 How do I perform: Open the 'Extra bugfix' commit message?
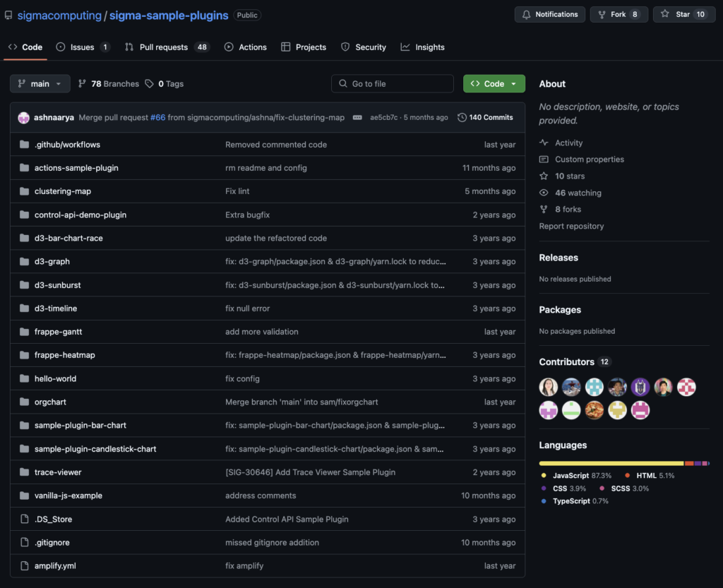point(248,215)
